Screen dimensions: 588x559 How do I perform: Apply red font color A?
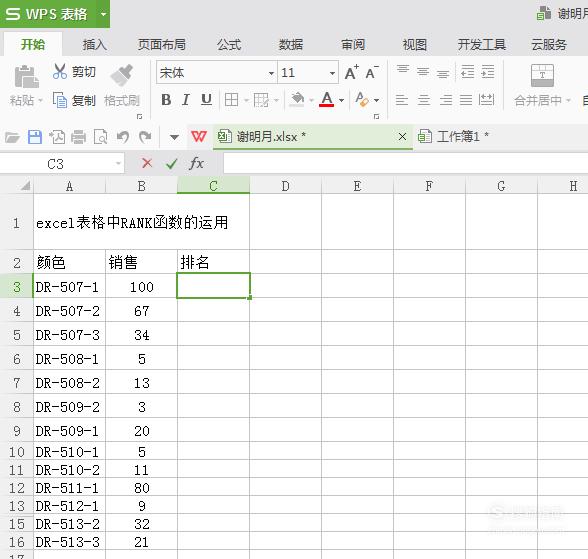pos(327,100)
